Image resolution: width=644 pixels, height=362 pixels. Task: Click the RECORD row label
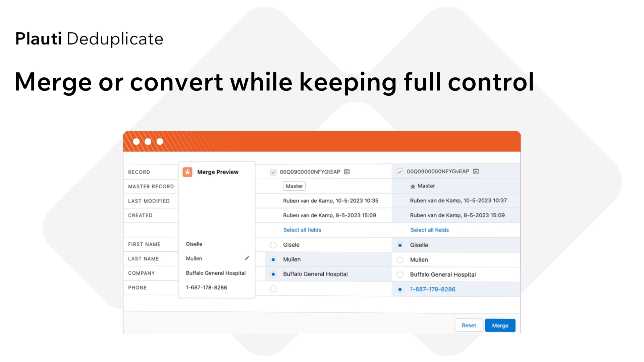[x=139, y=172]
